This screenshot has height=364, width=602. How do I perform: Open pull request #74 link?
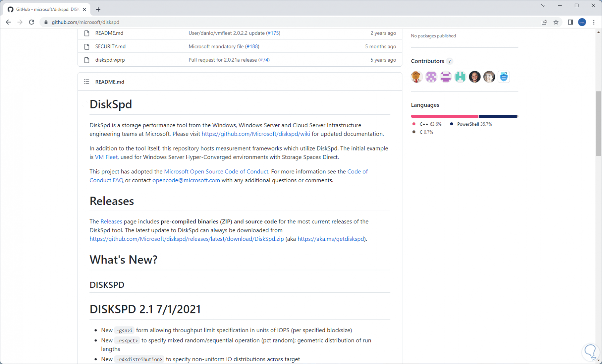coord(264,60)
